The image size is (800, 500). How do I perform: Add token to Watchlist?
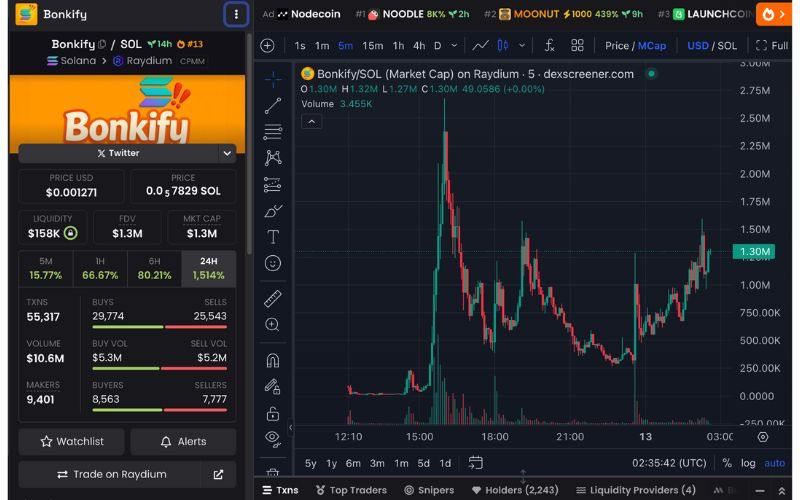[x=71, y=441]
